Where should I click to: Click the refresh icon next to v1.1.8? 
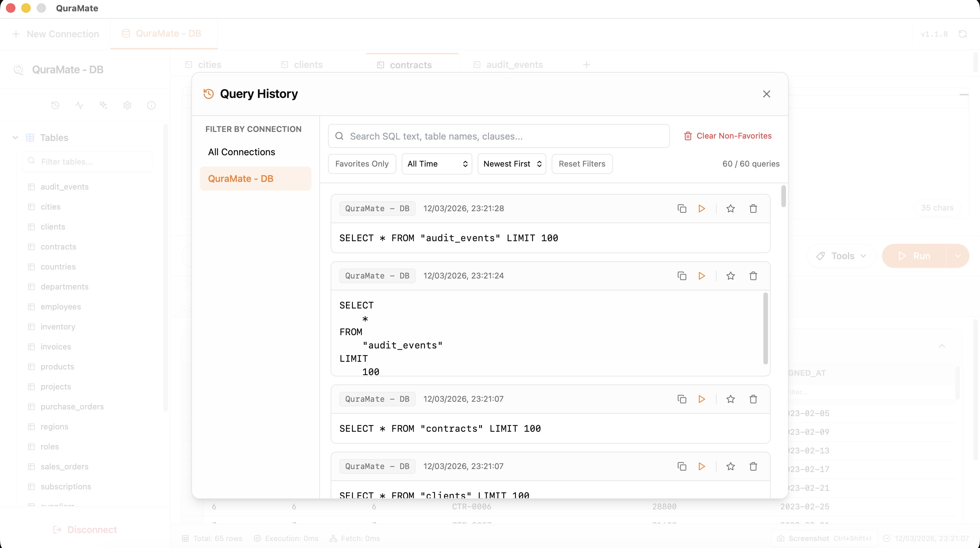pos(963,34)
